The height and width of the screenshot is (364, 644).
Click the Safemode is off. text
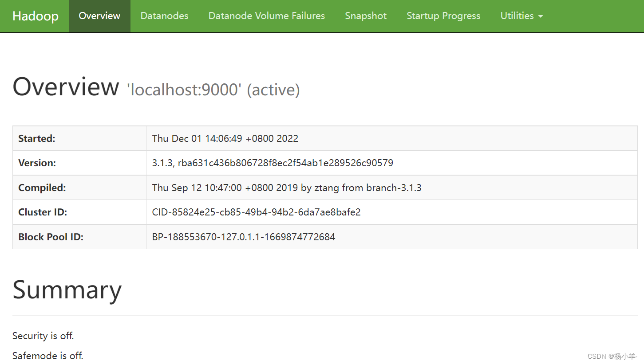(48, 356)
